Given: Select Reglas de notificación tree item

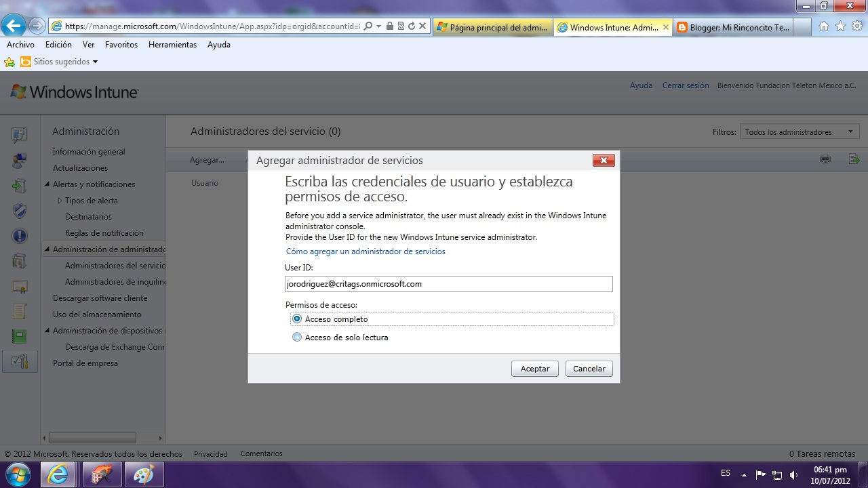Looking at the screenshot, I should (x=104, y=233).
